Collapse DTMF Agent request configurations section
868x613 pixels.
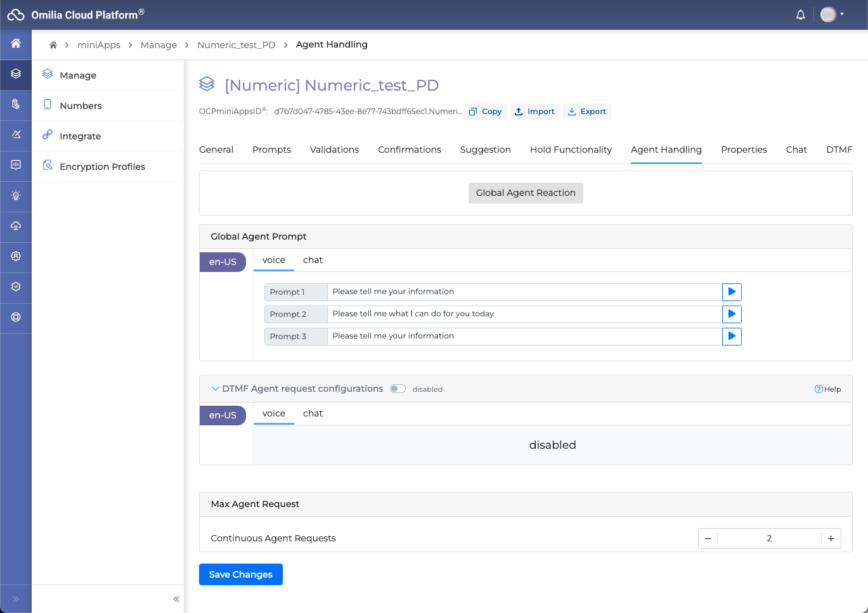(x=216, y=389)
